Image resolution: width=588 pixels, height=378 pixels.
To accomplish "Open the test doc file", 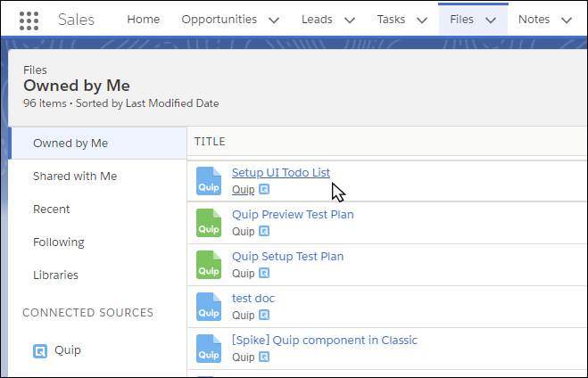I will 253,299.
